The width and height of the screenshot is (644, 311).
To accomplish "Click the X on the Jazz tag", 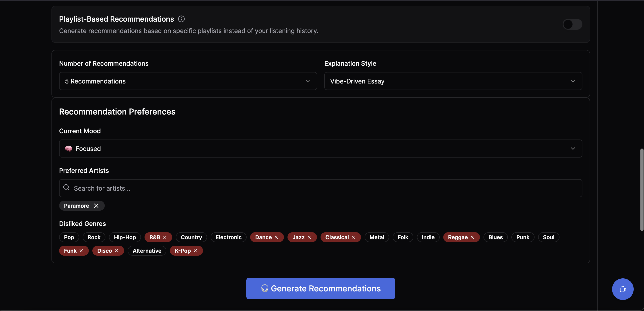I will pyautogui.click(x=309, y=237).
